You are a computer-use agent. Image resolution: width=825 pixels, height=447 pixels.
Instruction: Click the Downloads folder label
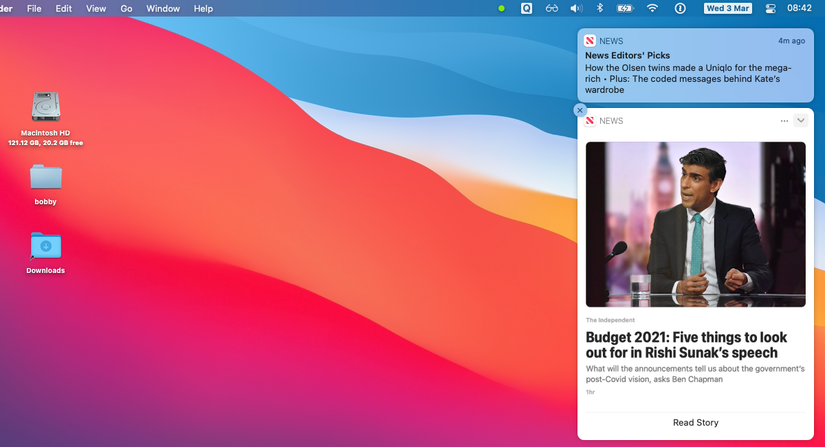coord(46,270)
